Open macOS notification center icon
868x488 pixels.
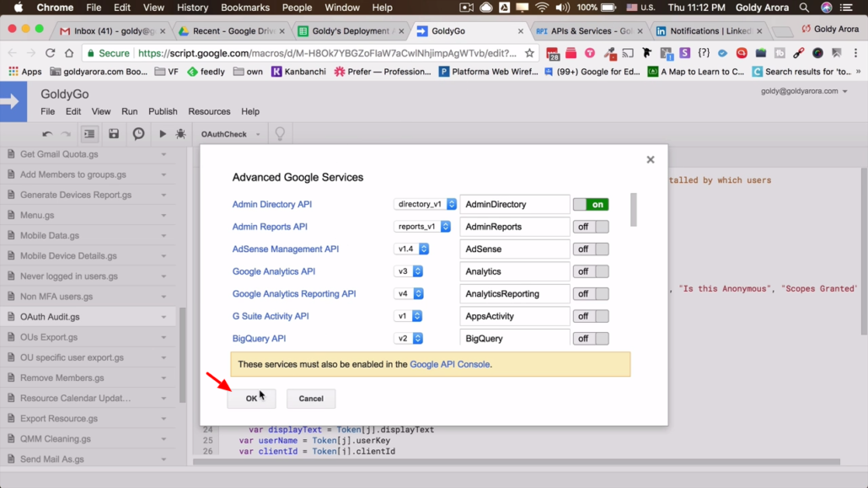tap(846, 8)
